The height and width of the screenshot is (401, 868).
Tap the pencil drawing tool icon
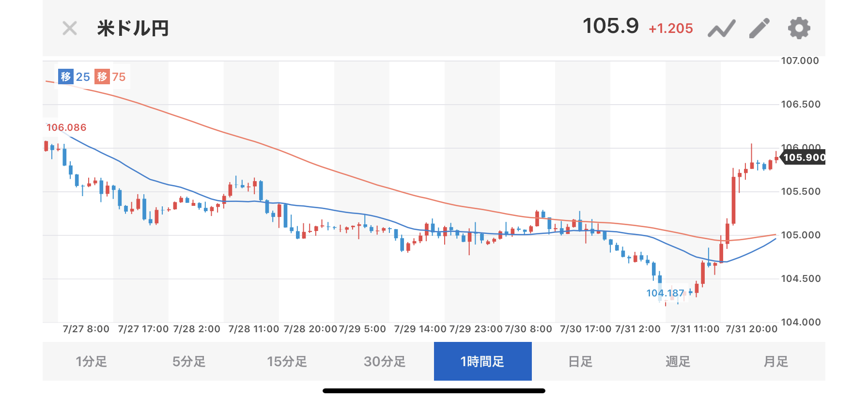point(759,28)
